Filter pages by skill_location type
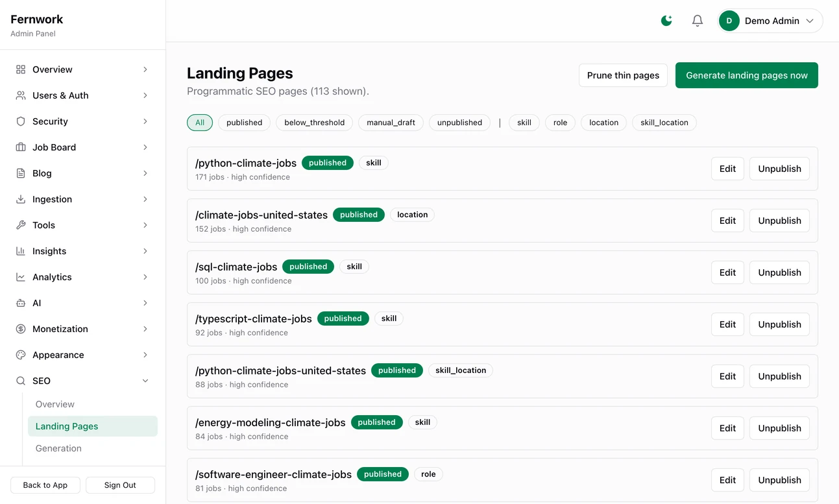This screenshot has height=504, width=839. 664,123
